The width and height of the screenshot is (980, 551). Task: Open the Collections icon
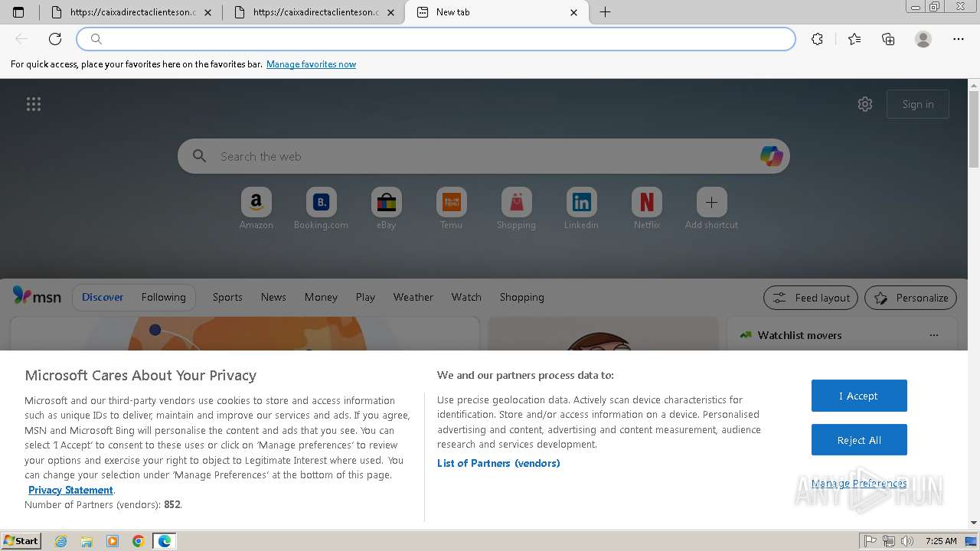tap(888, 39)
